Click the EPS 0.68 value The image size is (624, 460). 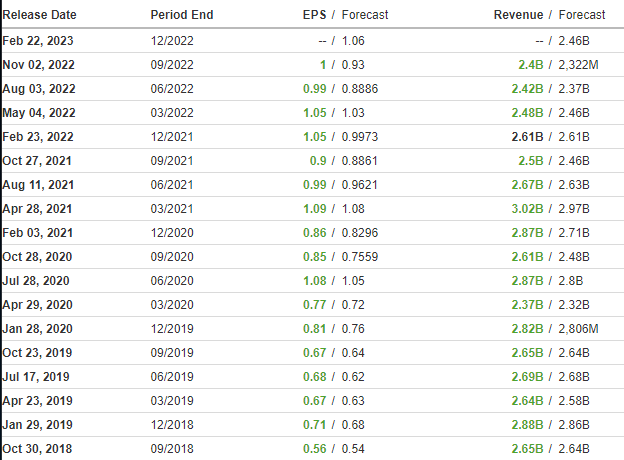(x=315, y=376)
